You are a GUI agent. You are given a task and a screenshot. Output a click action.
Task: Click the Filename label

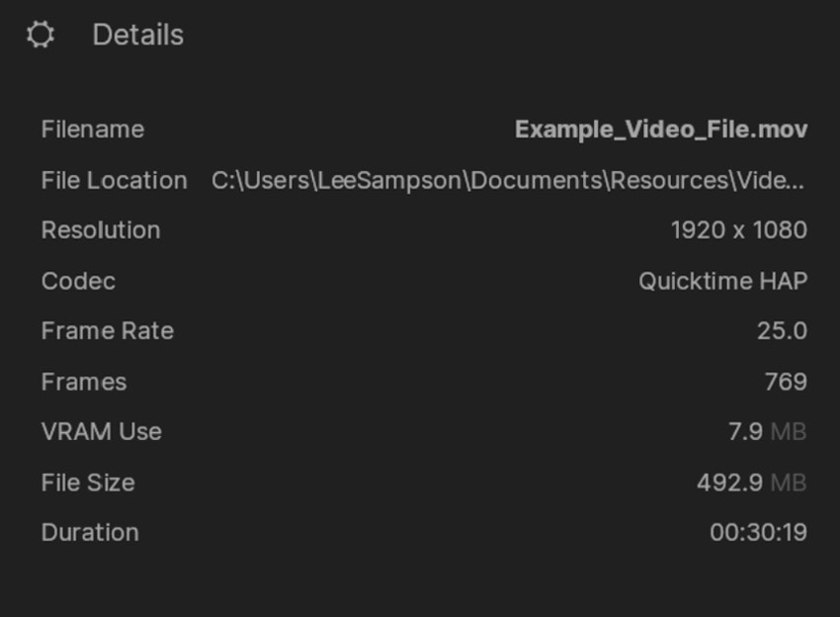click(92, 130)
